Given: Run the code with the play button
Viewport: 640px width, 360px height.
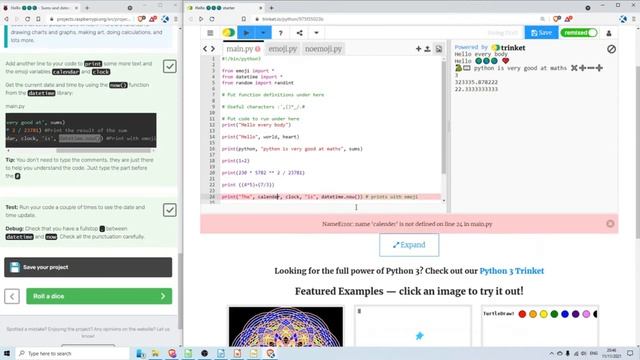Looking at the screenshot, I should tap(246, 33).
